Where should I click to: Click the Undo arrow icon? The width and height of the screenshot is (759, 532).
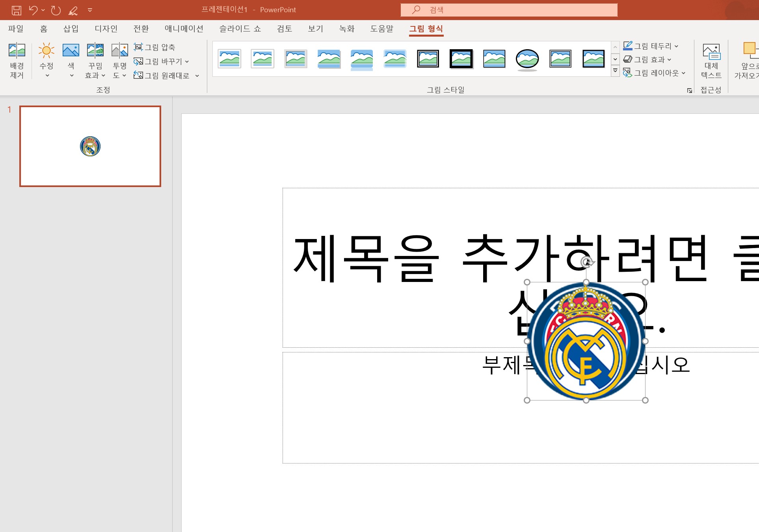pos(33,10)
